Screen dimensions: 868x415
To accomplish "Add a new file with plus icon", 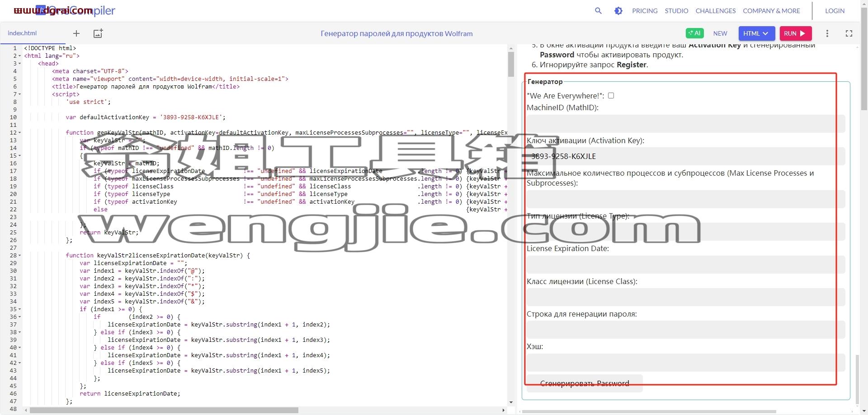I will coord(76,33).
